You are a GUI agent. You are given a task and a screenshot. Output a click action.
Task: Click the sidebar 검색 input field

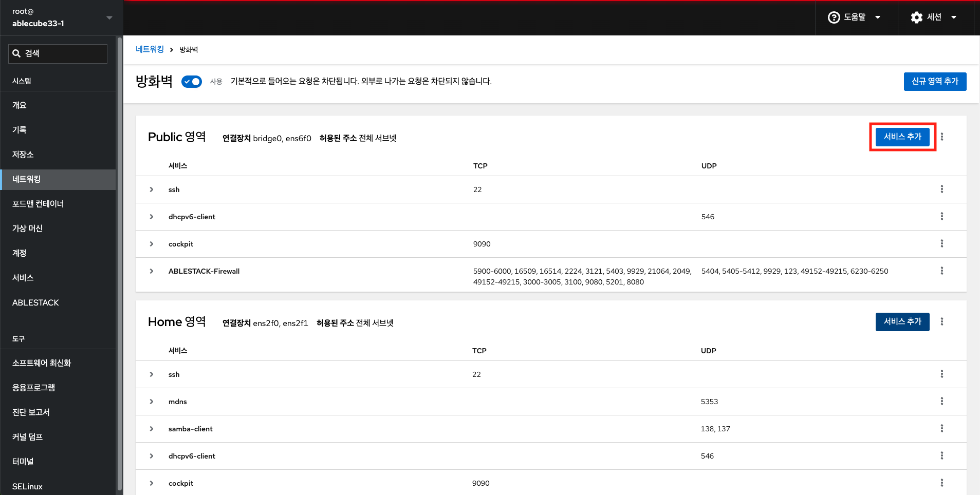point(58,53)
